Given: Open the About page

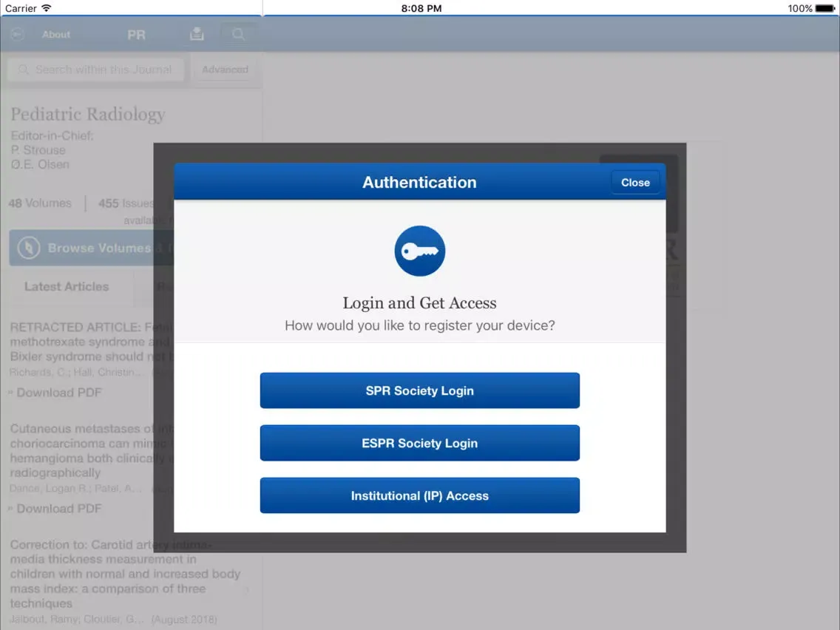Looking at the screenshot, I should click(55, 34).
